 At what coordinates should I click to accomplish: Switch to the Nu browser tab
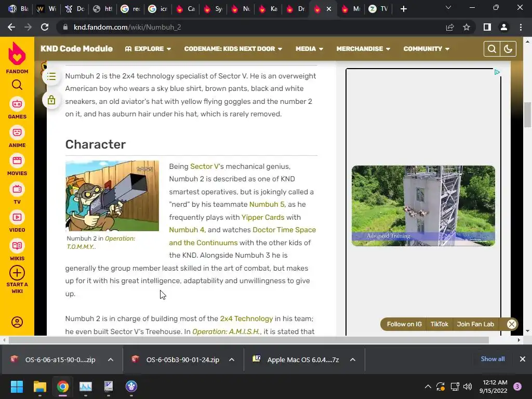[241, 9]
